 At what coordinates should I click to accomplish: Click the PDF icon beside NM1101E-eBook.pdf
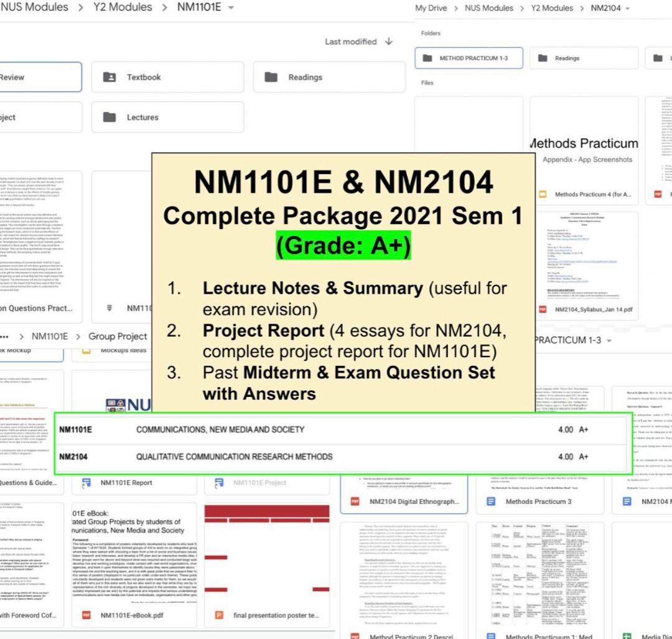tap(86, 615)
